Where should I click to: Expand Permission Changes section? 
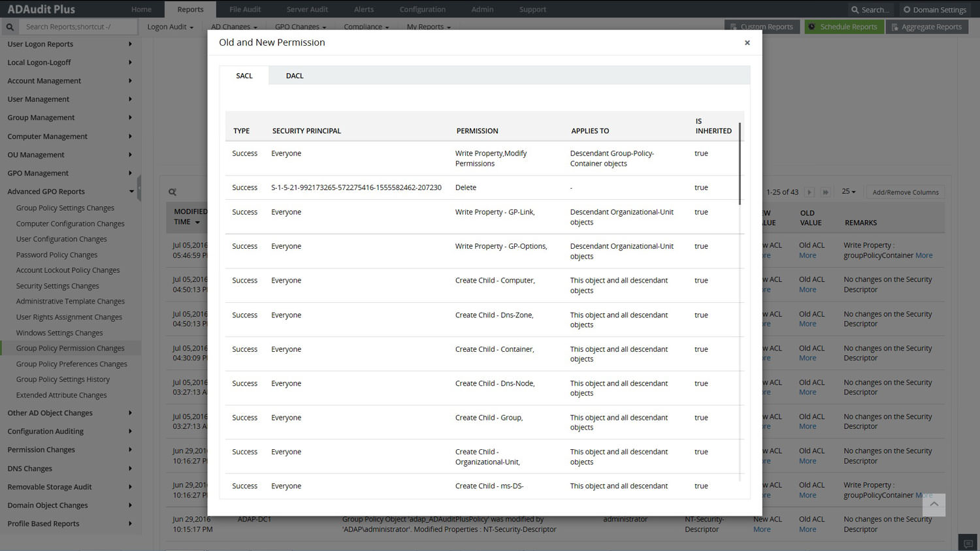[70, 450]
